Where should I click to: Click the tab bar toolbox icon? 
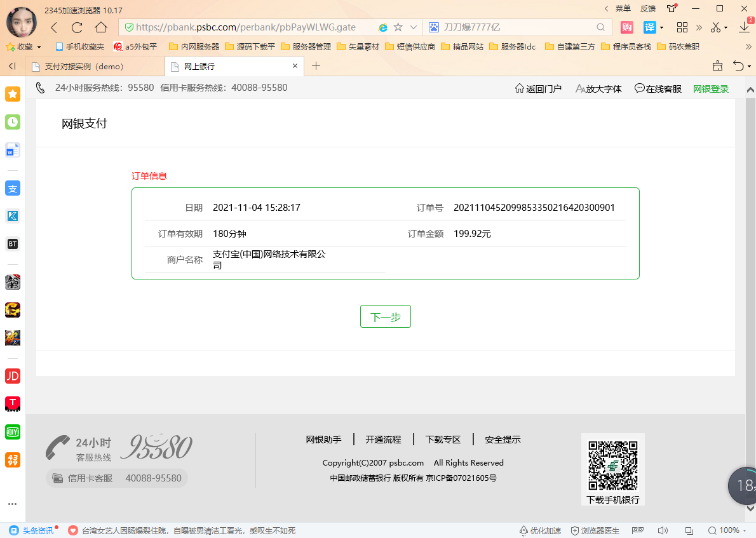pyautogui.click(x=717, y=66)
